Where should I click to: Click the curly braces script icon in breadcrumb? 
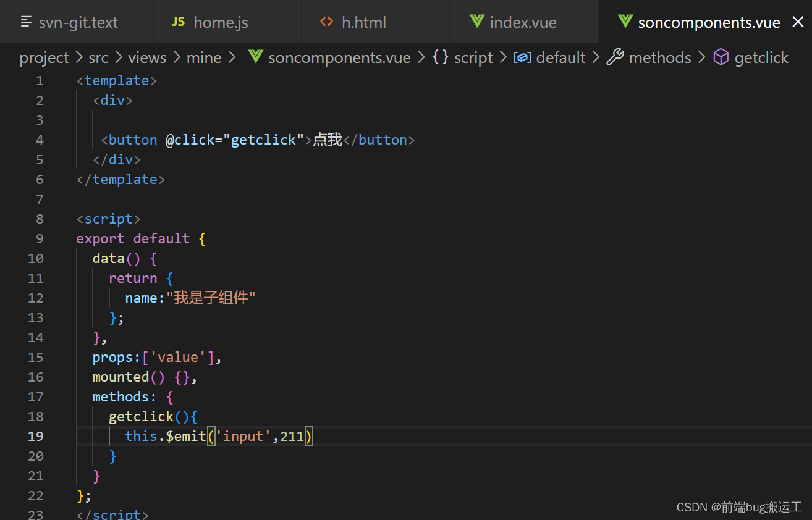[x=441, y=57]
